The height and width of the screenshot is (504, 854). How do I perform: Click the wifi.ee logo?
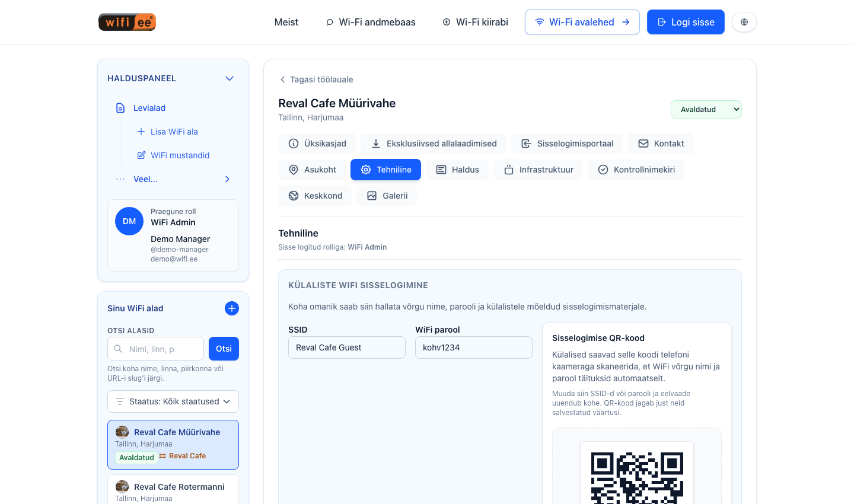tap(127, 22)
